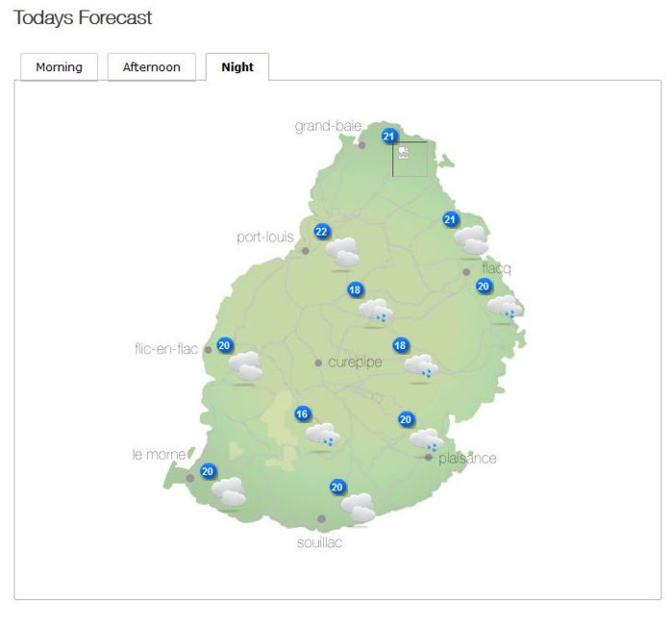This screenshot has width=672, height=626.
Task: Select the cloud icon near flic-en-flac
Action: [x=246, y=366]
